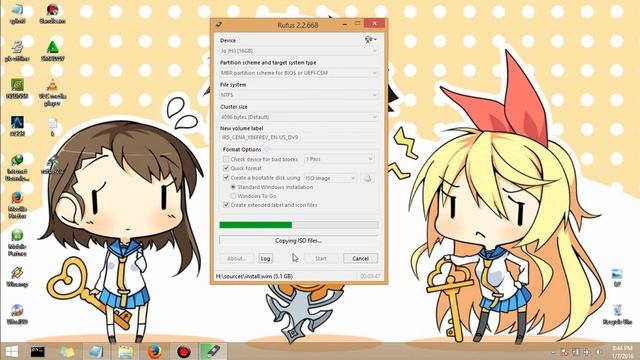Click the New volume label field

coord(298,138)
